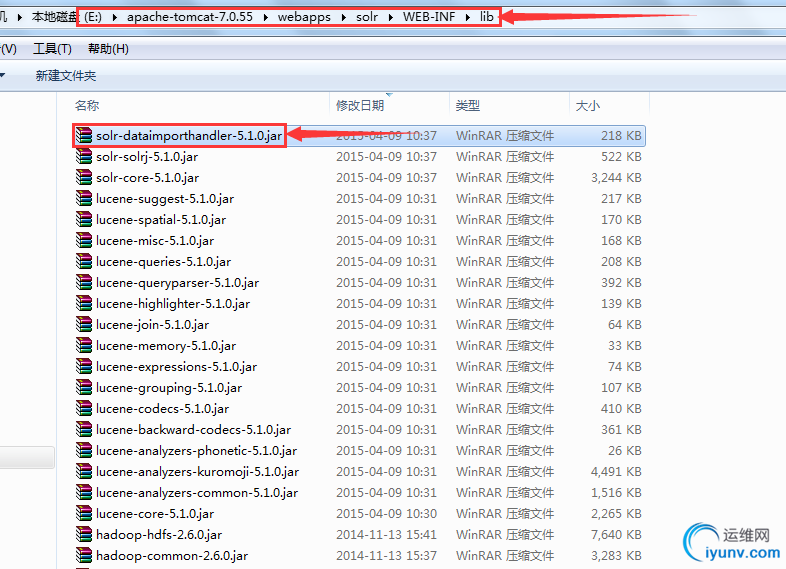The width and height of the screenshot is (786, 569).
Task: Expand the breadcrumb arrow after apache-tomcat-7.0.55
Action: (266, 18)
